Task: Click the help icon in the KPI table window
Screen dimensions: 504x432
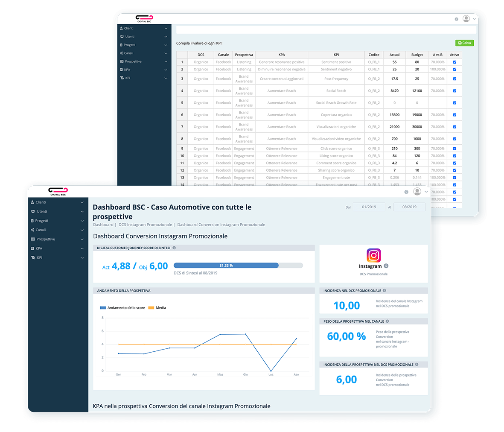Action: coord(456,19)
